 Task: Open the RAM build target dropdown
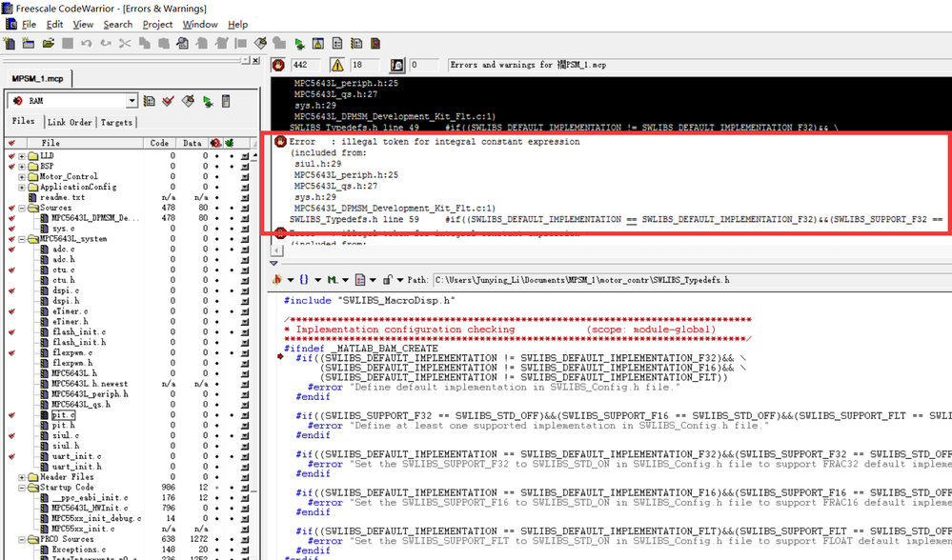pos(132,101)
